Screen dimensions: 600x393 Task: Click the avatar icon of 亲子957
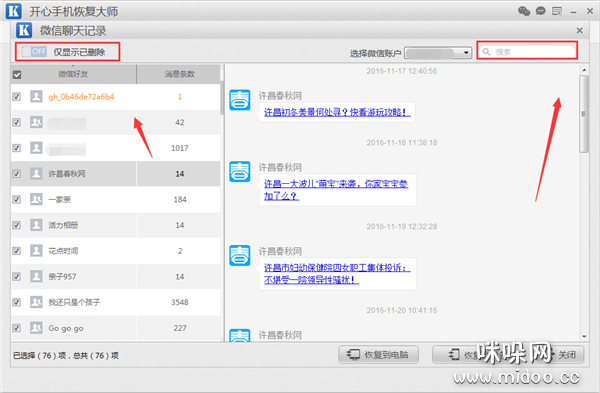pyautogui.click(x=36, y=276)
